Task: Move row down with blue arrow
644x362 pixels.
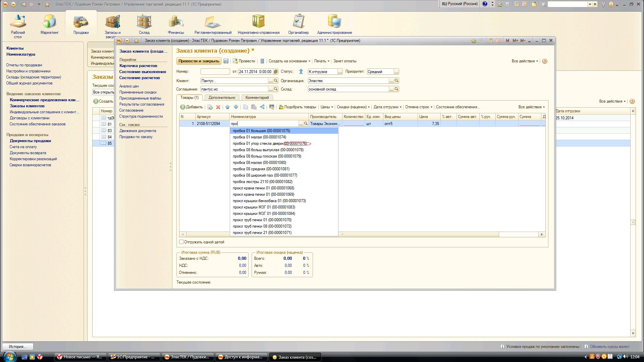Action: [236, 107]
